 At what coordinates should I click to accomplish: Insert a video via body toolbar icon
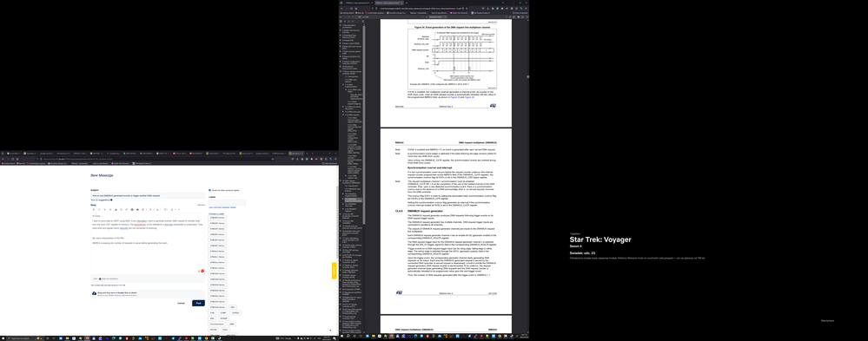click(x=137, y=209)
